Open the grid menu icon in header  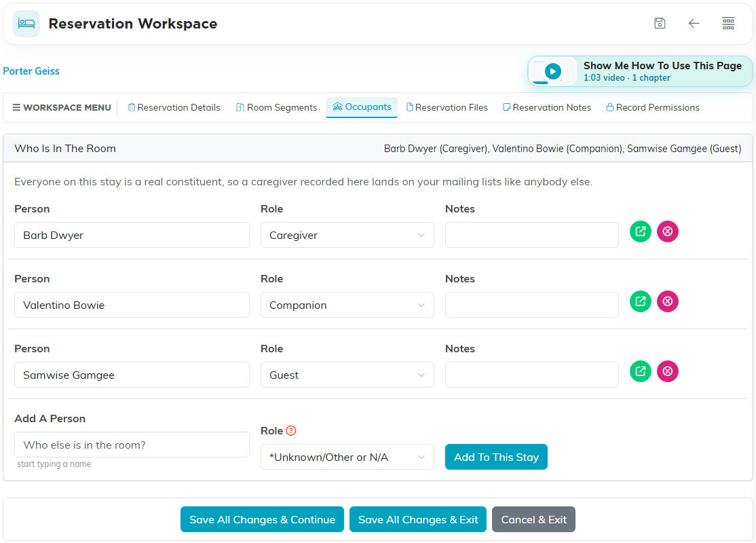coord(728,23)
